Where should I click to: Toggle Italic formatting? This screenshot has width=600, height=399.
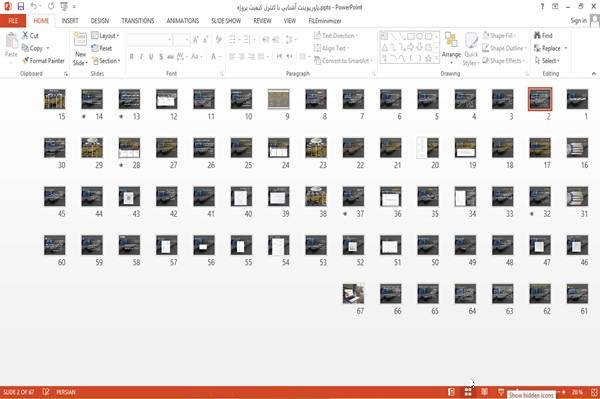[x=141, y=57]
